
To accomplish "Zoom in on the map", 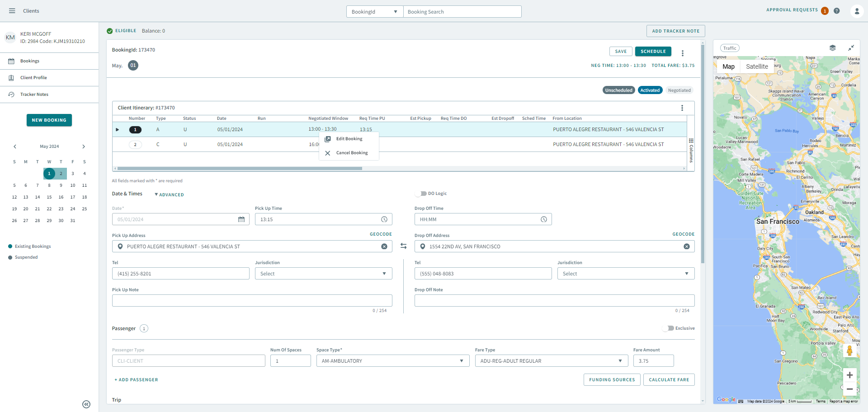I will pos(849,375).
